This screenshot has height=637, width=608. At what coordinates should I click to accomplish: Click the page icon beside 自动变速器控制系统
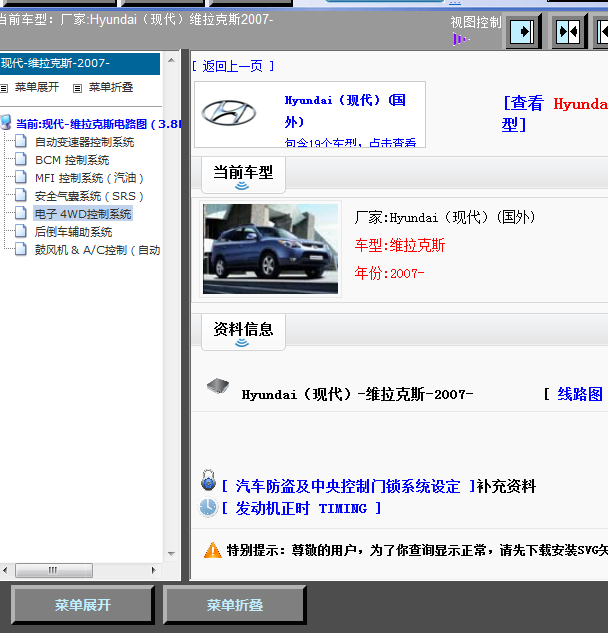click(x=21, y=141)
